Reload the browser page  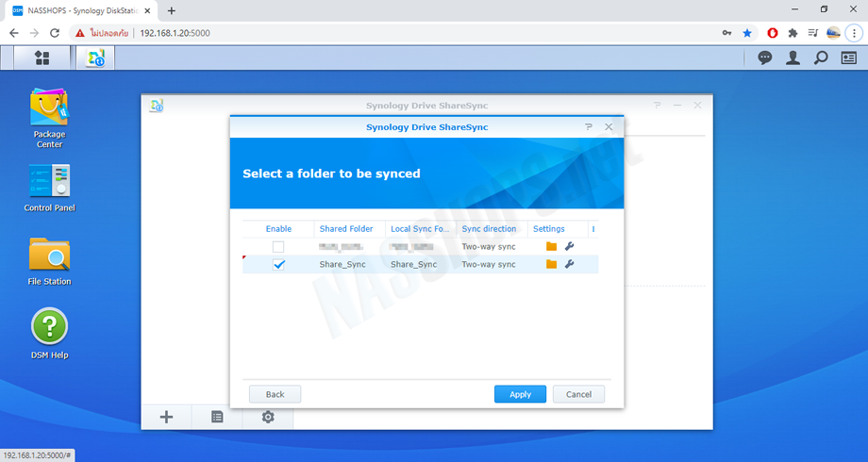click(x=55, y=33)
